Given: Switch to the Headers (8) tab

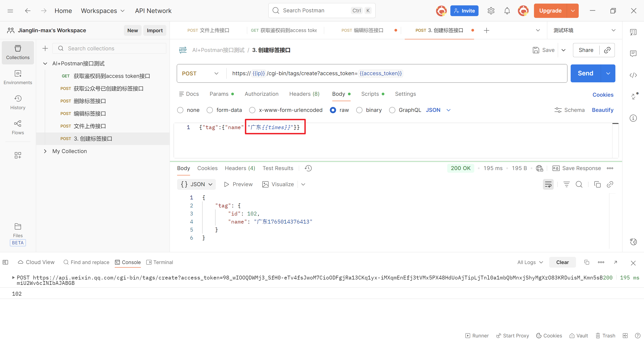Looking at the screenshot, I should 304,94.
